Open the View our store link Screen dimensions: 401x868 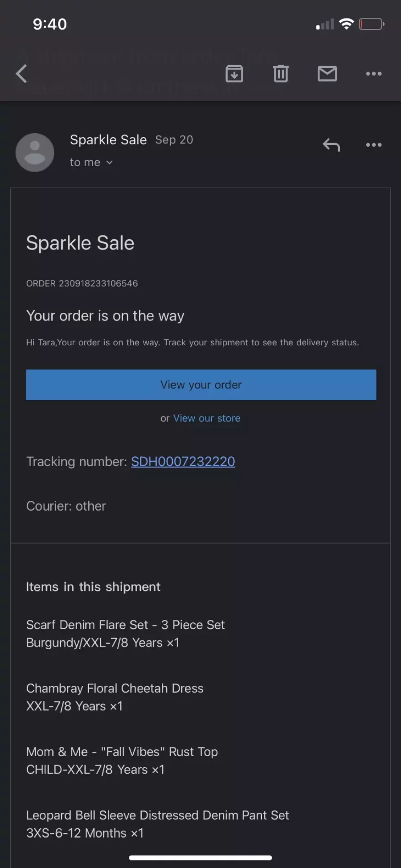coord(207,418)
